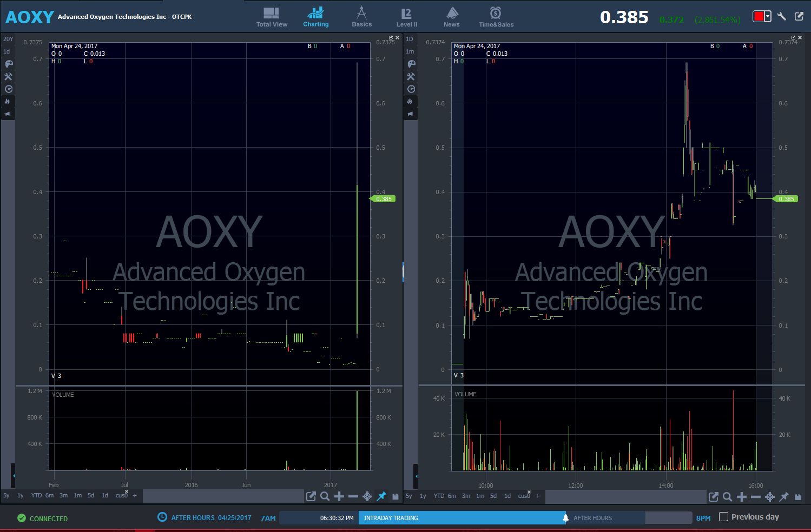
Task: Click the AOXY ticker symbol in header
Action: coord(30,17)
